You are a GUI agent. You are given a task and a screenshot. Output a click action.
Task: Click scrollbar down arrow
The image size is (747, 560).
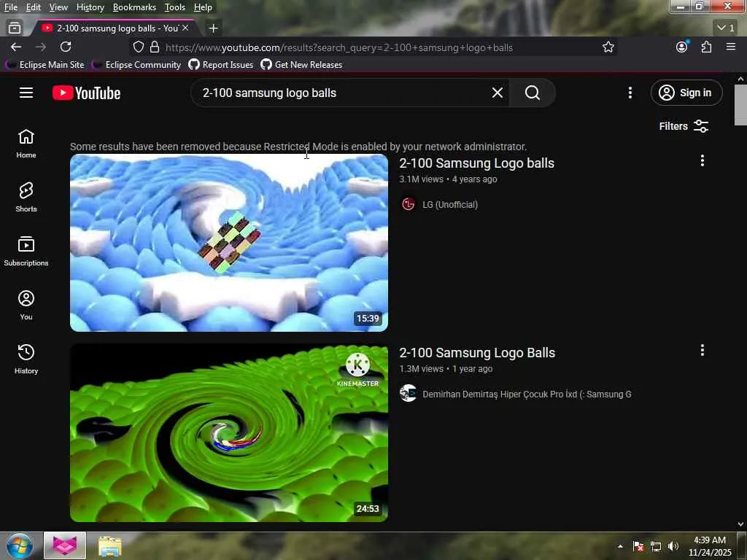point(740,524)
